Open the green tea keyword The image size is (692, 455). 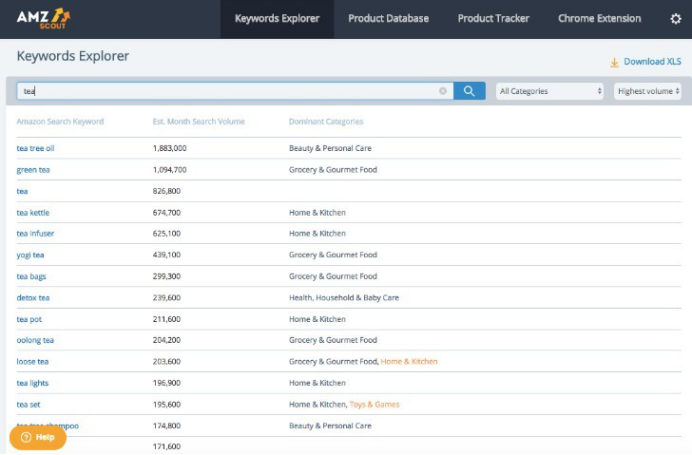[33, 170]
